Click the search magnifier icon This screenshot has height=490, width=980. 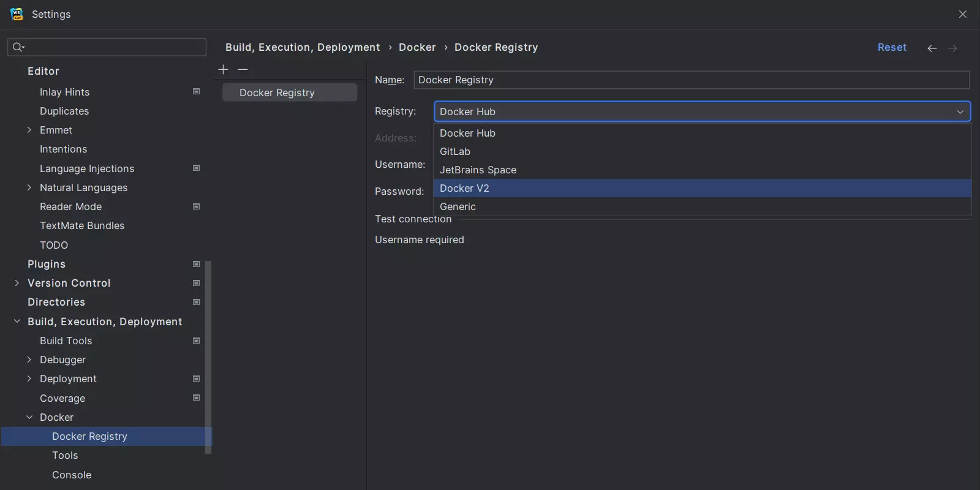[18, 47]
